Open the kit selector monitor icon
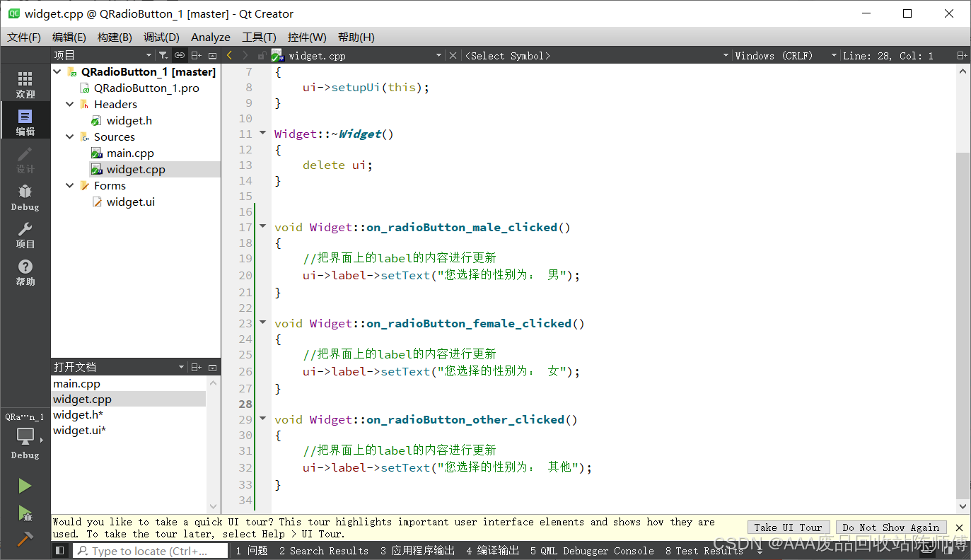The image size is (971, 560). coord(25,437)
